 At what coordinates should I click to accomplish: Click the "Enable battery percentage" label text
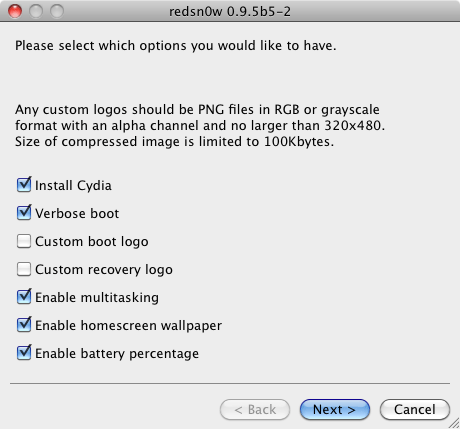coord(117,354)
